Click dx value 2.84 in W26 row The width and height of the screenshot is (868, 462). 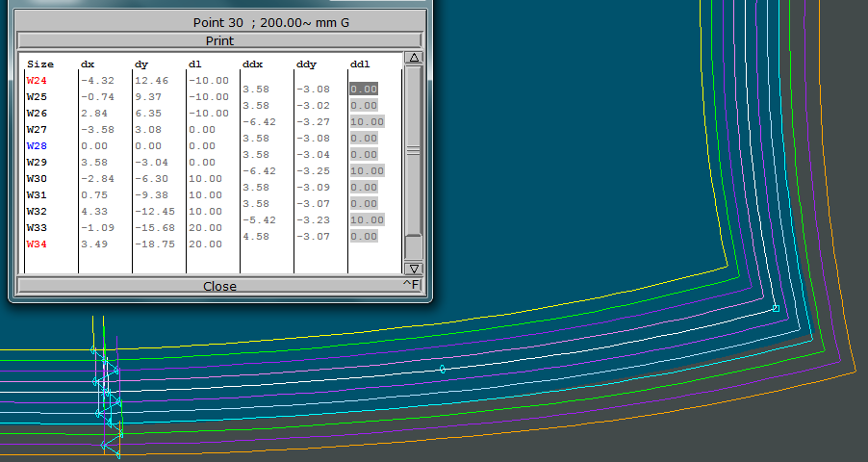point(94,113)
